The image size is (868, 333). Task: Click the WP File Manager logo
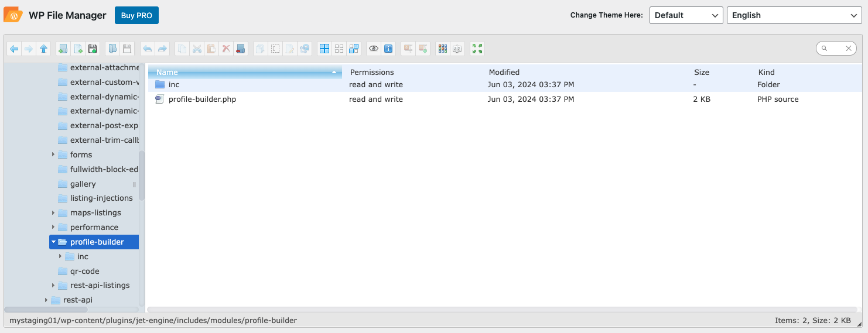tap(13, 15)
